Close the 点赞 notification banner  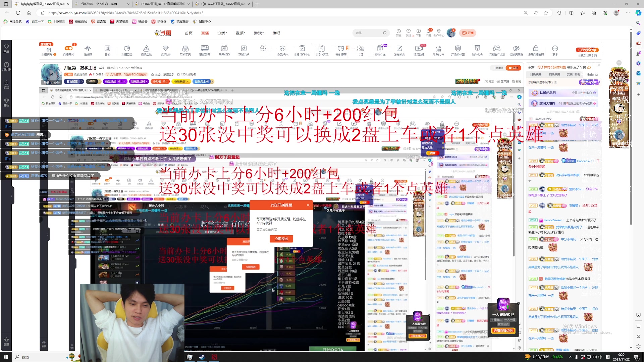pos(599,65)
